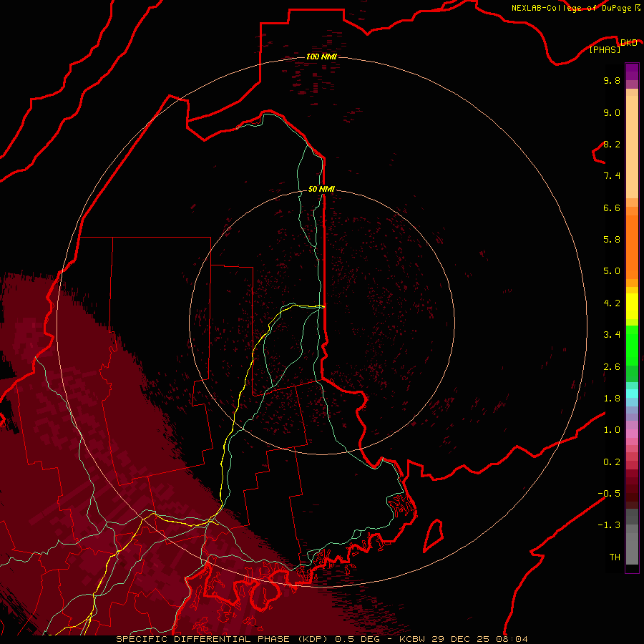Pick the yellow color bar segment
644x644 pixels.
pyautogui.click(x=632, y=306)
